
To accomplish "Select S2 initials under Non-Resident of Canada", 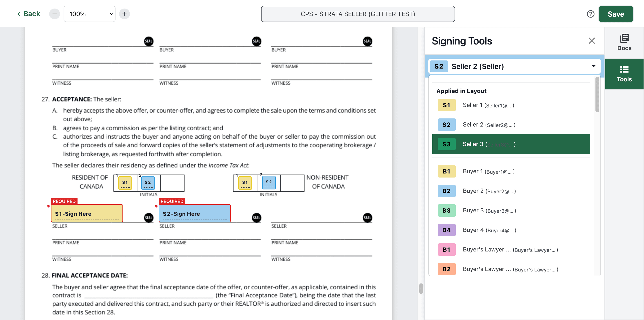I will click(x=269, y=182).
